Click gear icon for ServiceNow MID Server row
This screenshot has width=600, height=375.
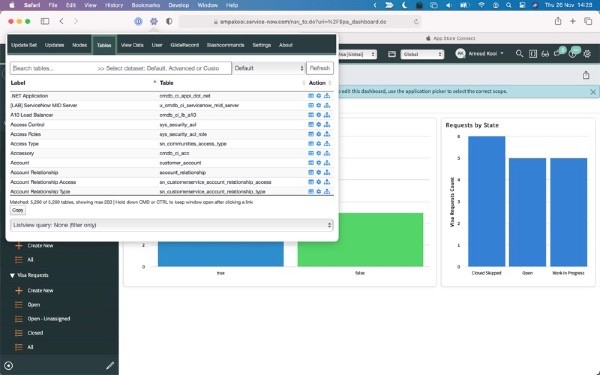point(318,105)
